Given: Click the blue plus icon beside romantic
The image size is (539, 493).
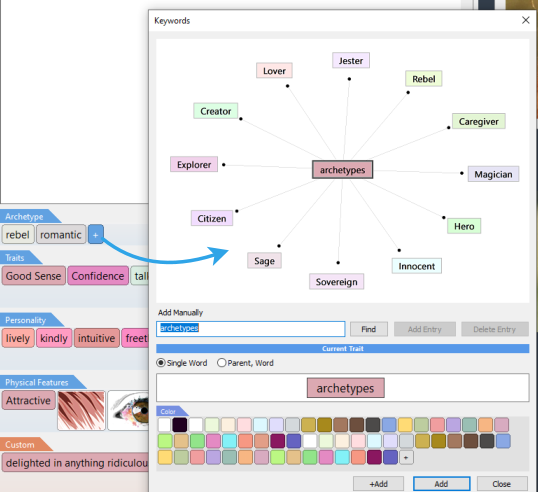Looking at the screenshot, I should click(x=96, y=234).
